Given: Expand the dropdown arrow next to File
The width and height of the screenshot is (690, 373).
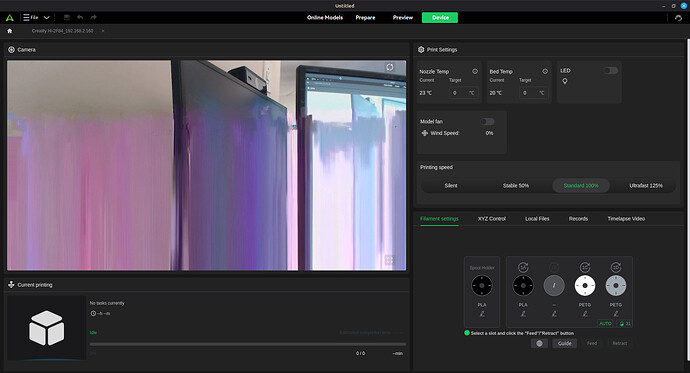Looking at the screenshot, I should [x=46, y=18].
